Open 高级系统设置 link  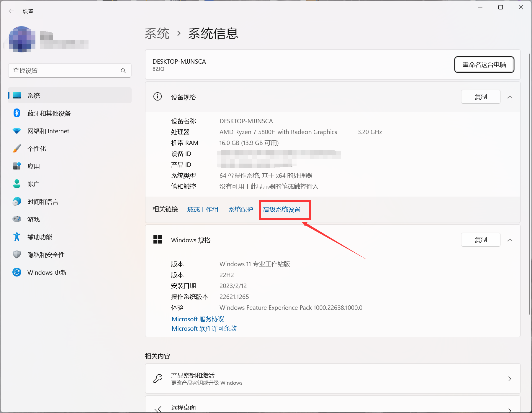click(x=282, y=209)
